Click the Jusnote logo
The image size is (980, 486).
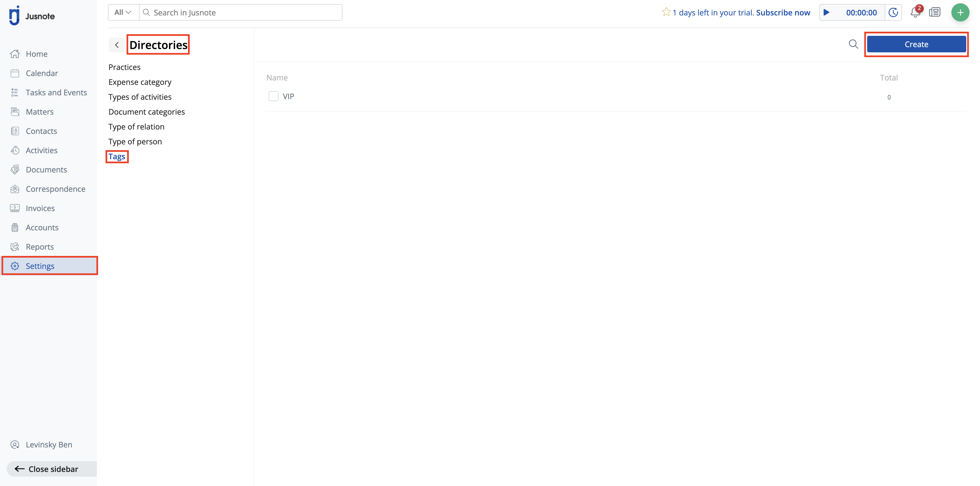tap(32, 16)
